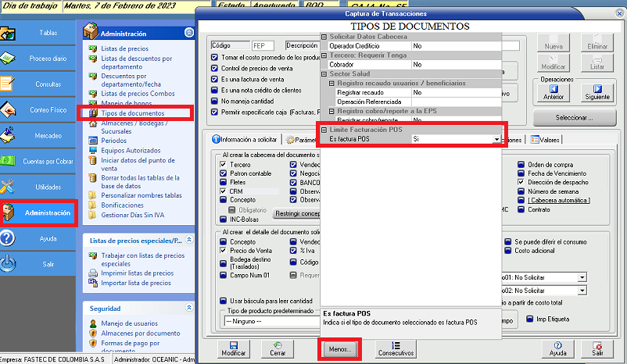Switch to the Valores tab
This screenshot has width=627, height=364.
(x=545, y=140)
